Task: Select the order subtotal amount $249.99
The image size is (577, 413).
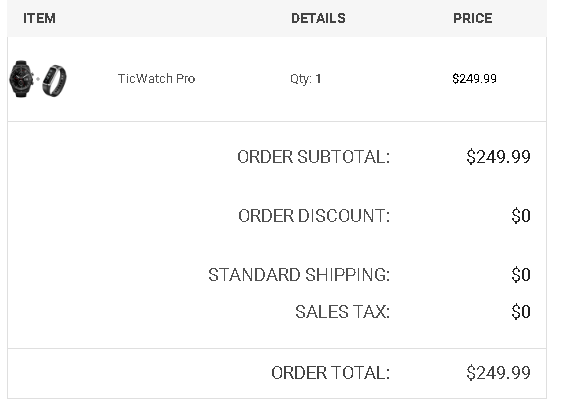Action: 498,157
